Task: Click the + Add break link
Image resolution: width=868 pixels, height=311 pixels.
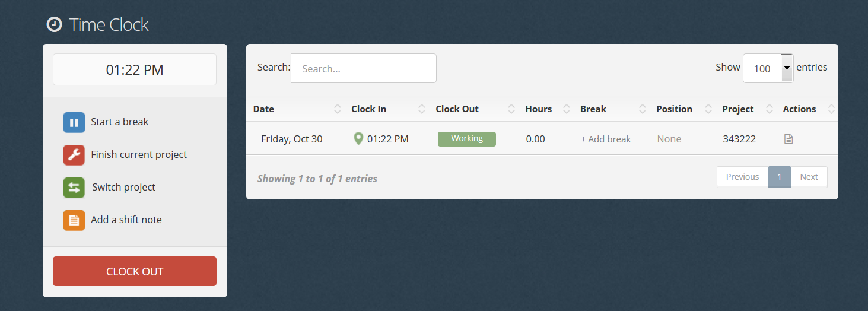Action: [606, 139]
